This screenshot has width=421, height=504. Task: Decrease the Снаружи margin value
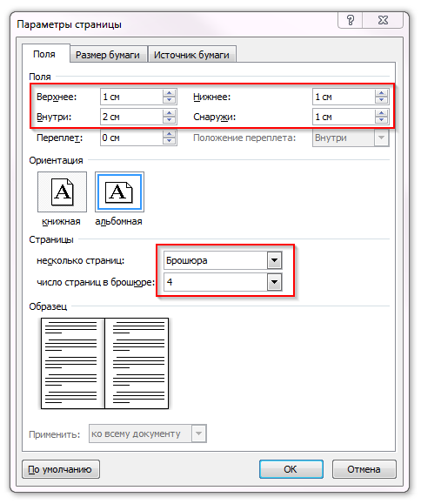(x=381, y=120)
